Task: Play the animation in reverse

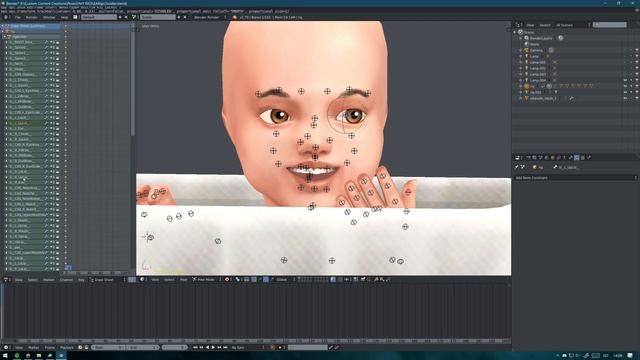Action: pos(207,348)
